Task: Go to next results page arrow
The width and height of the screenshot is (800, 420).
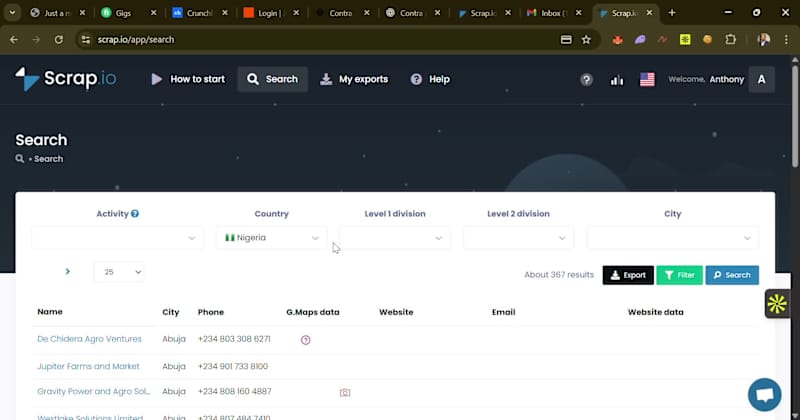Action: (x=67, y=271)
